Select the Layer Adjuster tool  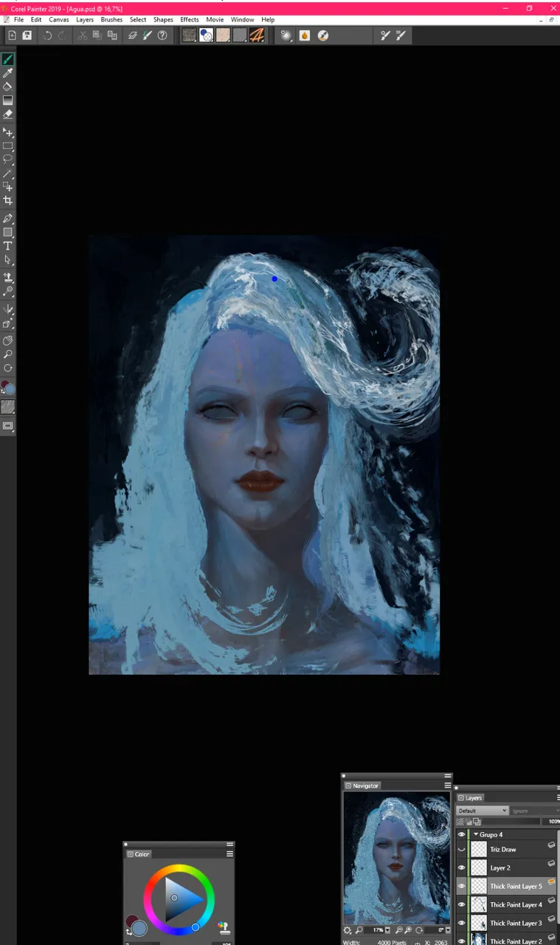coord(8,133)
